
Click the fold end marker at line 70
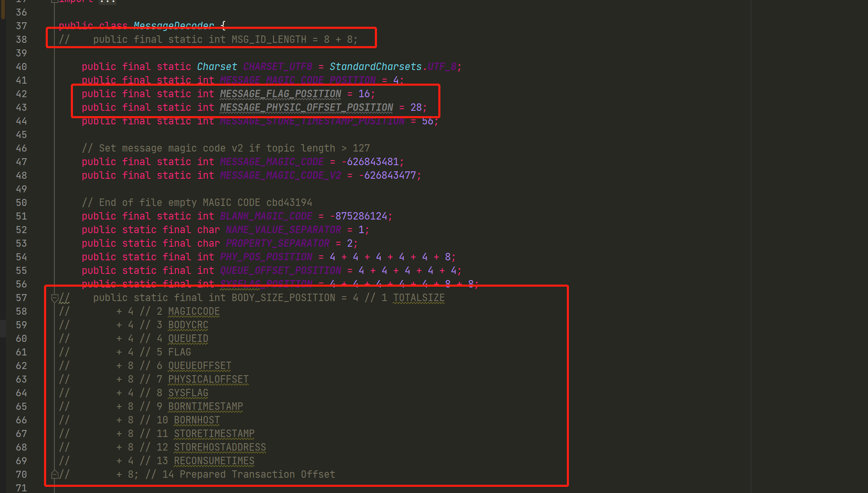coord(54,474)
